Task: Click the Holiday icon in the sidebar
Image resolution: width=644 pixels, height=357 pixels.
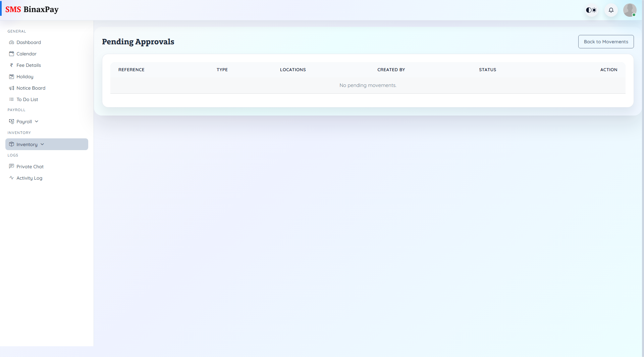Action: coord(11,77)
